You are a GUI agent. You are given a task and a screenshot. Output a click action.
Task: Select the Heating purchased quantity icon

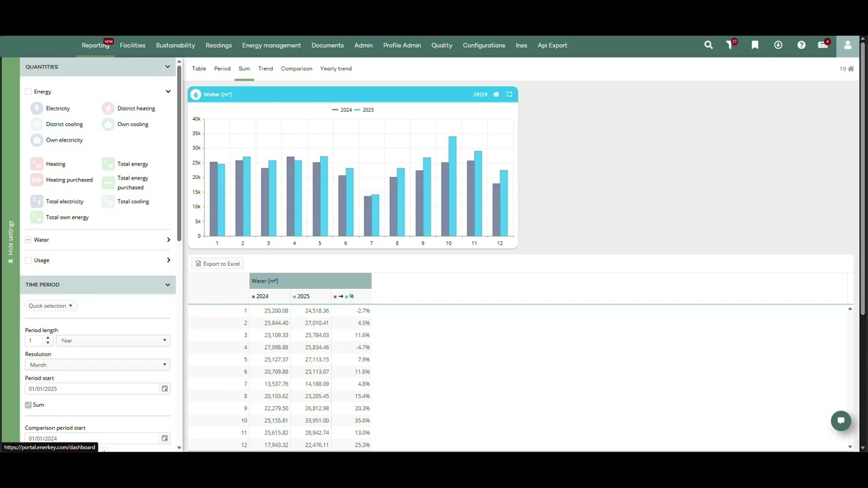[x=37, y=180]
